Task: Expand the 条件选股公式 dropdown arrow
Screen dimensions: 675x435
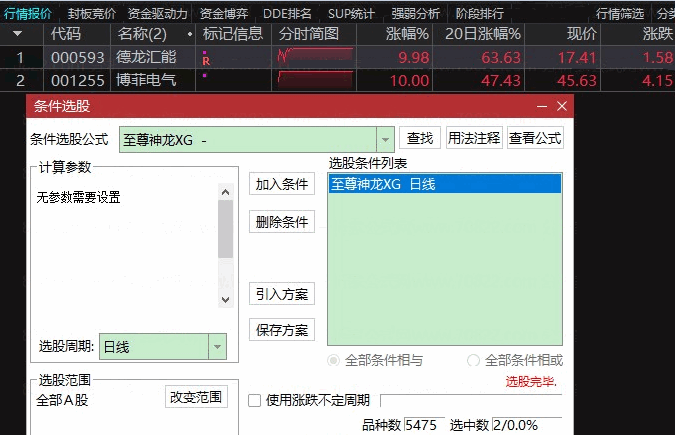Action: tap(385, 140)
